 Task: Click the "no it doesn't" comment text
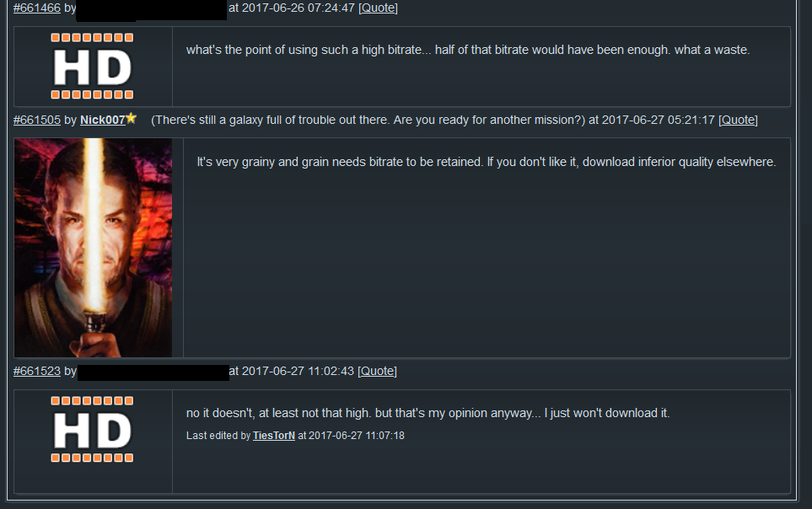pos(428,413)
